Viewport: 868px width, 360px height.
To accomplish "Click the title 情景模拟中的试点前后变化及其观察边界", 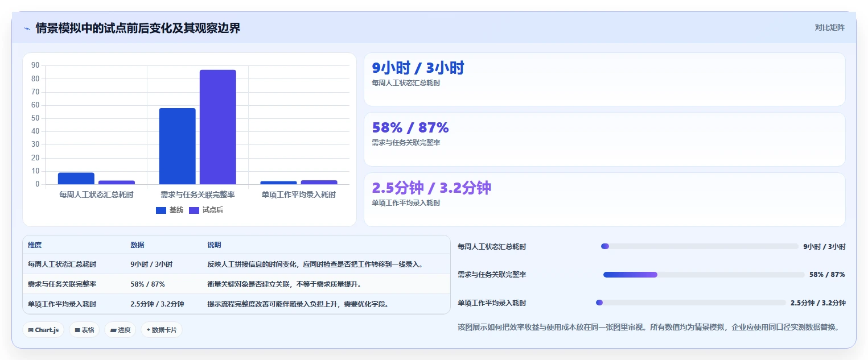I will tap(138, 28).
